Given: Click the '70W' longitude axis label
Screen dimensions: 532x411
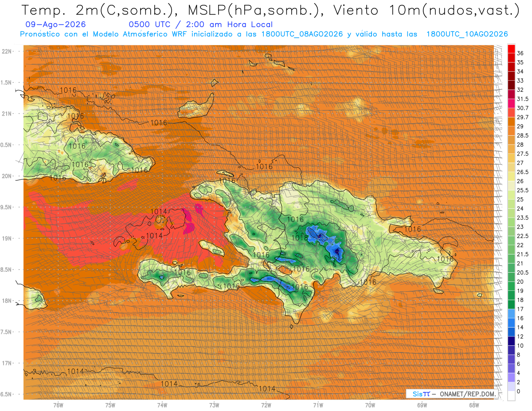Looking at the screenshot, I should [370, 405].
